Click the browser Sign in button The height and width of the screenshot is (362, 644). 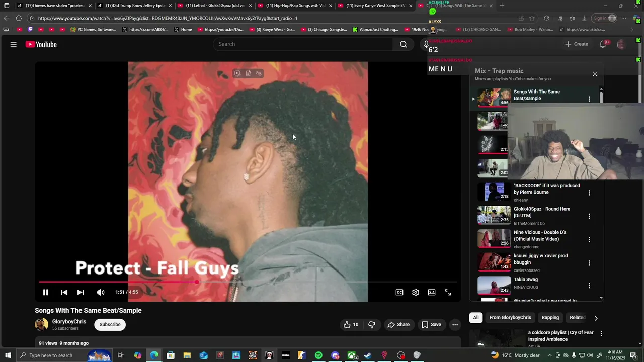tap(604, 18)
